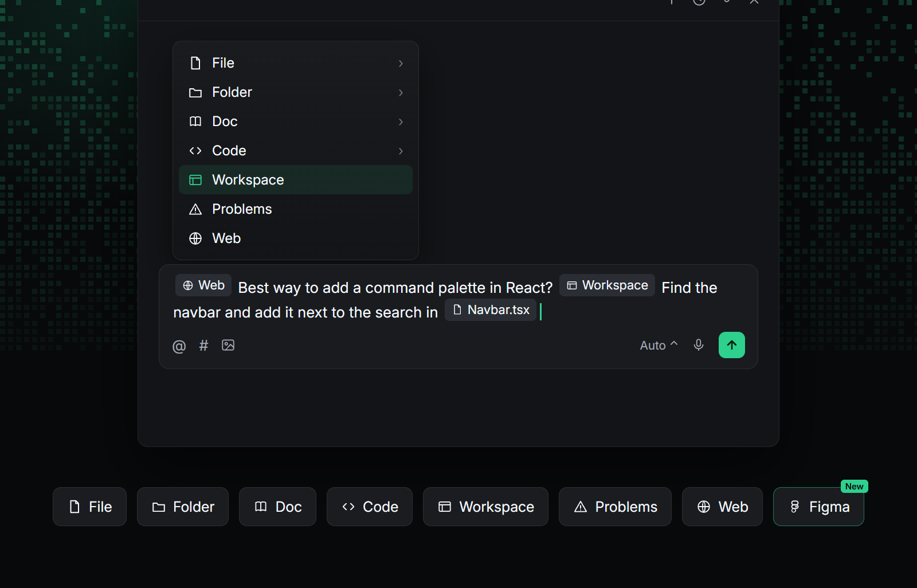
Task: Click the # hashtag context icon
Action: point(203,345)
